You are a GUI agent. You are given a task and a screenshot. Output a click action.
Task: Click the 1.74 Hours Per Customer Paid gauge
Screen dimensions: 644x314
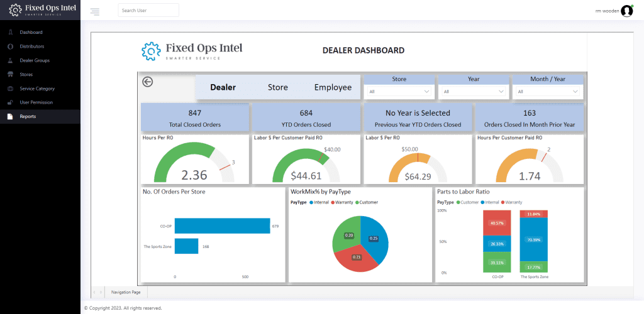pyautogui.click(x=530, y=176)
